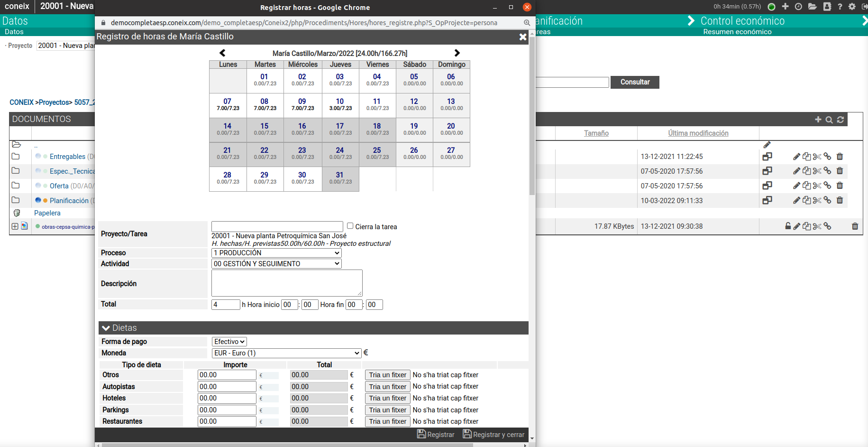Viewport: 868px width, 447px height.
Task: Click the unlock icon on the 17.87 KBytes file row
Action: pyautogui.click(x=788, y=226)
